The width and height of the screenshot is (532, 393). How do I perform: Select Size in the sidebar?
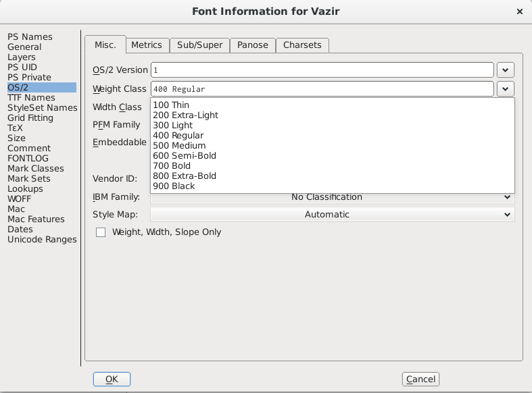pyautogui.click(x=16, y=138)
